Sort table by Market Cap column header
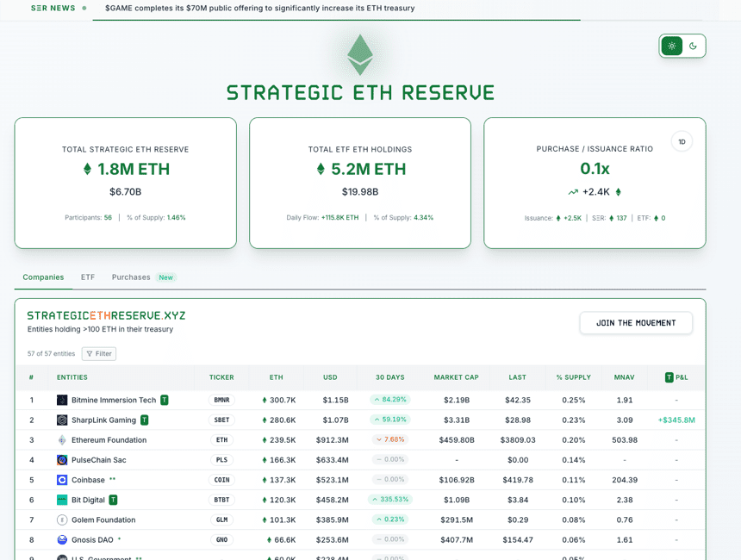 pyautogui.click(x=456, y=377)
